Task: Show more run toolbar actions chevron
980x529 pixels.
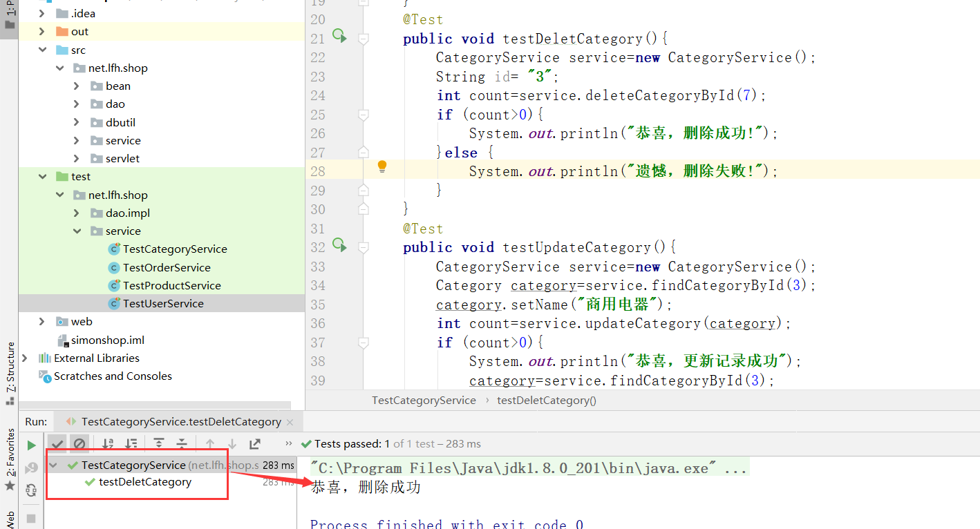Action: [x=289, y=443]
